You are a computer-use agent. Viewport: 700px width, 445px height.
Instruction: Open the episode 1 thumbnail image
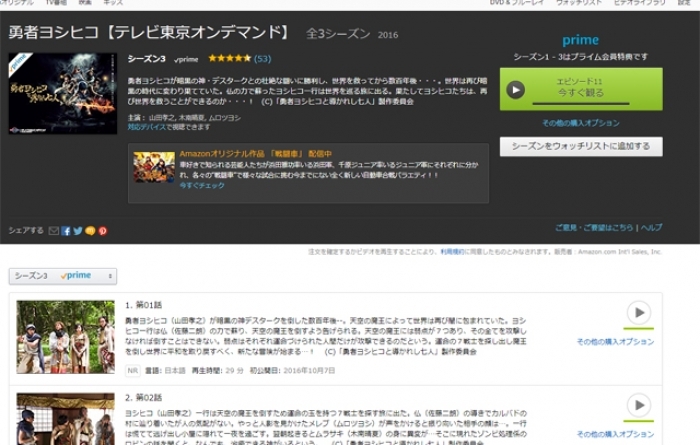tap(65, 337)
